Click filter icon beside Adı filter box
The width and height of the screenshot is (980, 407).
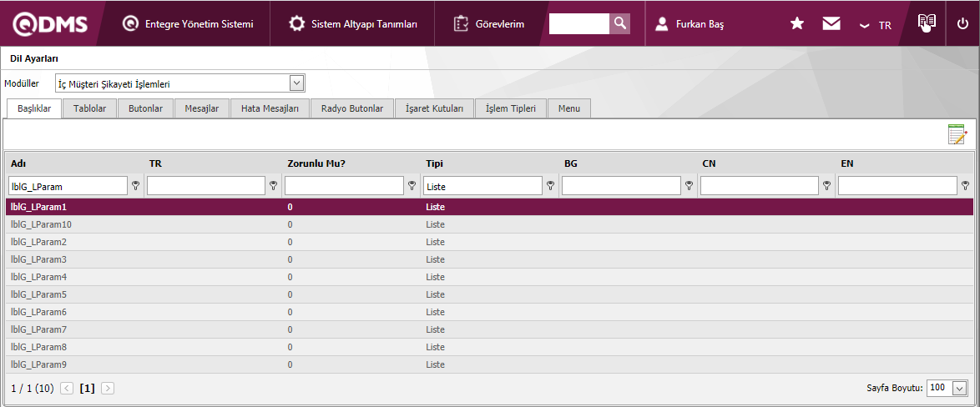pyautogui.click(x=135, y=186)
